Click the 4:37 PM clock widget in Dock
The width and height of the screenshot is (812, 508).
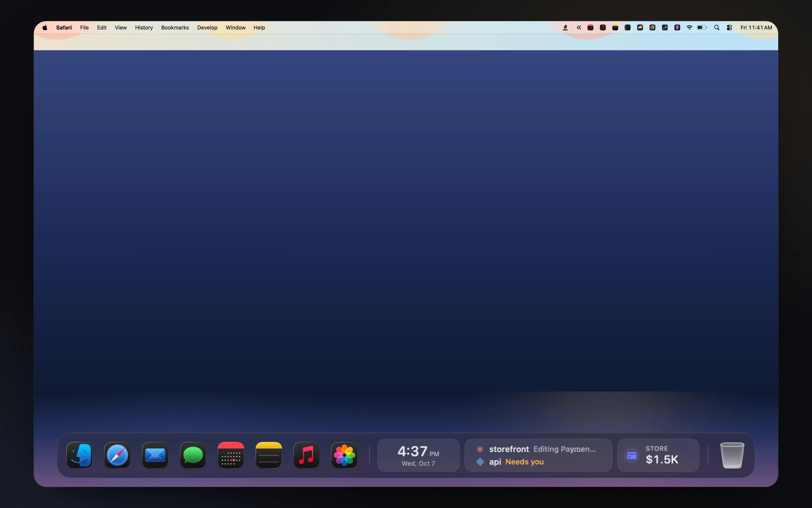(418, 455)
